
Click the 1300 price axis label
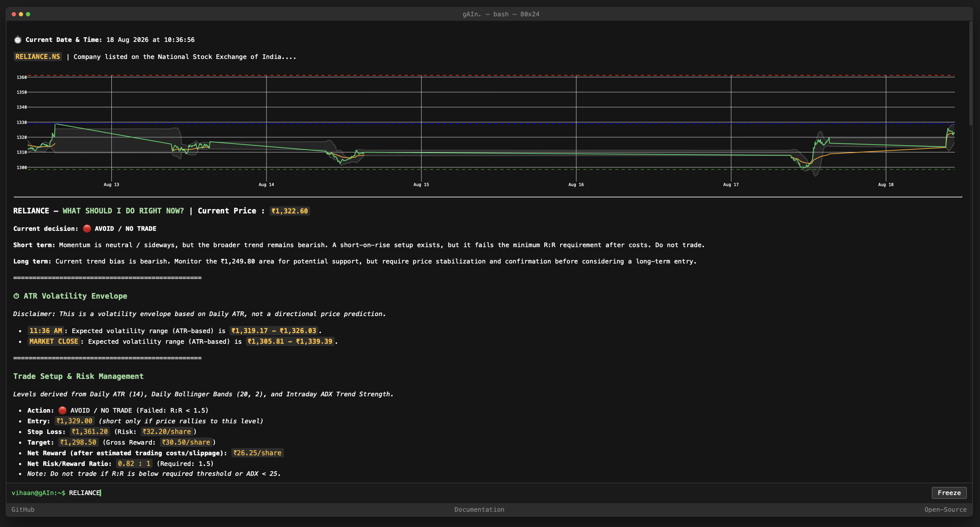(22, 167)
